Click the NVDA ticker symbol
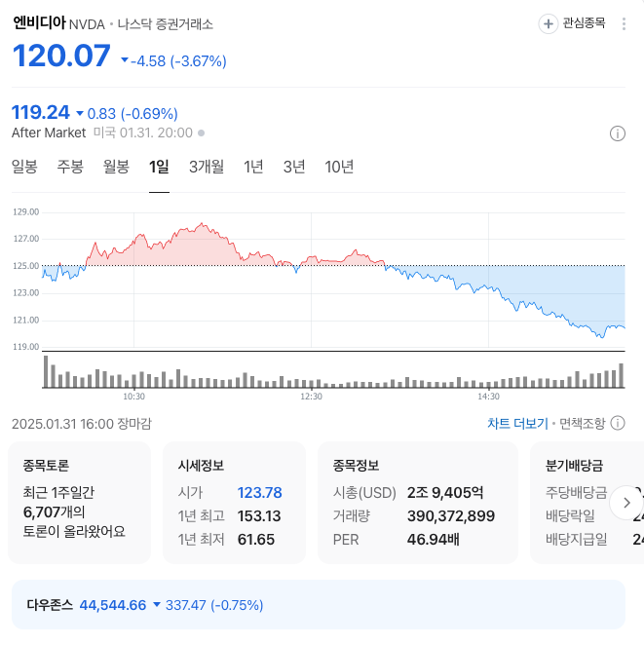The image size is (644, 645). coord(87,24)
